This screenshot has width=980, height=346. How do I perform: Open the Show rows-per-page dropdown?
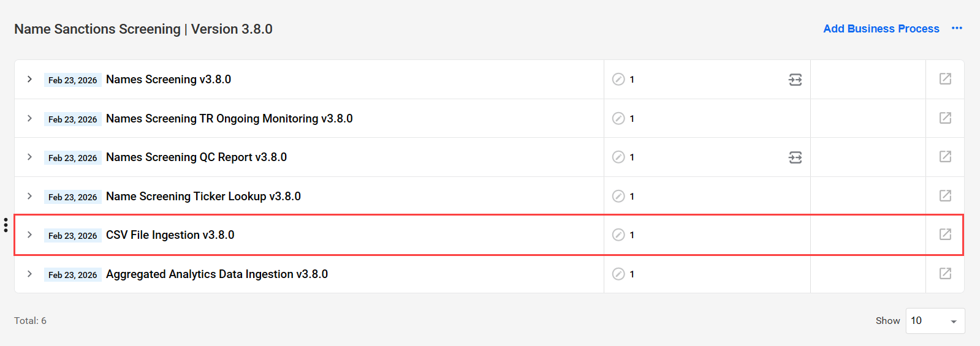935,321
